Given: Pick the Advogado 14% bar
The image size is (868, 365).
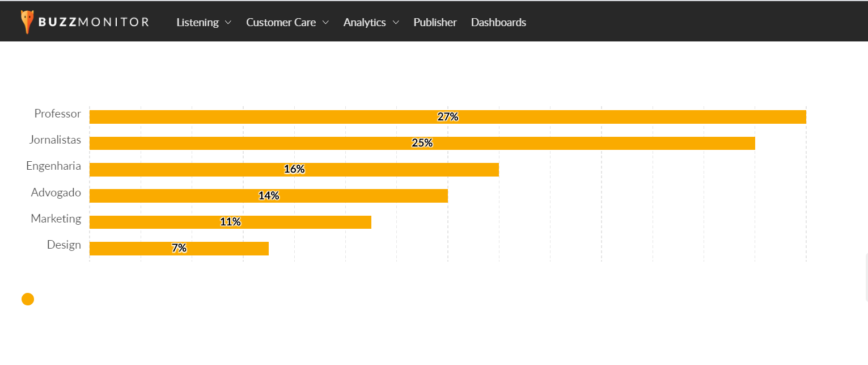Looking at the screenshot, I should pos(268,196).
